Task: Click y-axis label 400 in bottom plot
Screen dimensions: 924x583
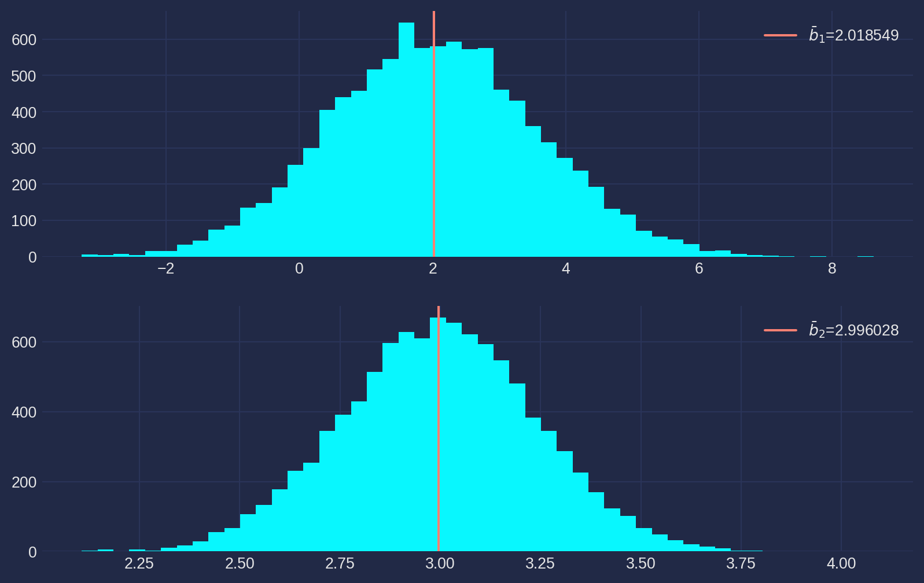Action: (x=24, y=412)
